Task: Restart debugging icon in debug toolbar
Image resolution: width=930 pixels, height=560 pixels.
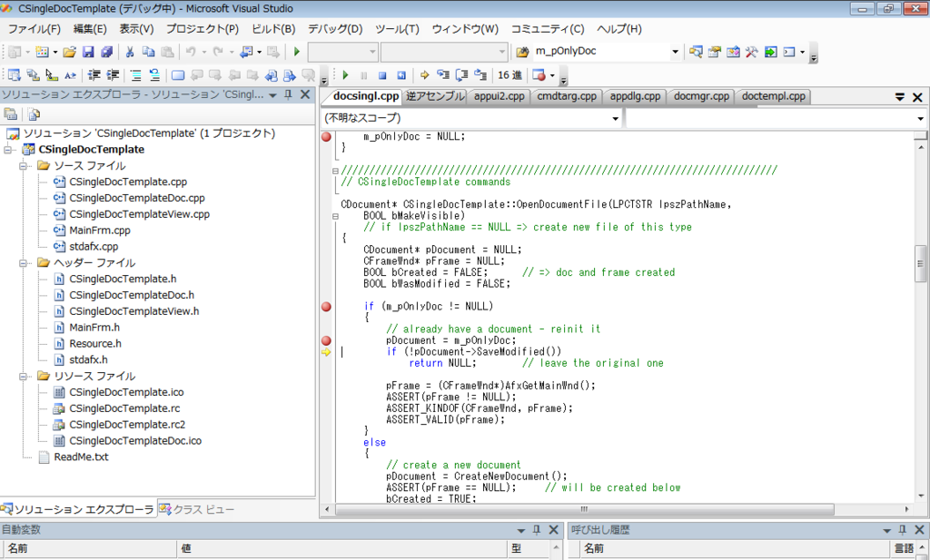Action: pos(401,75)
